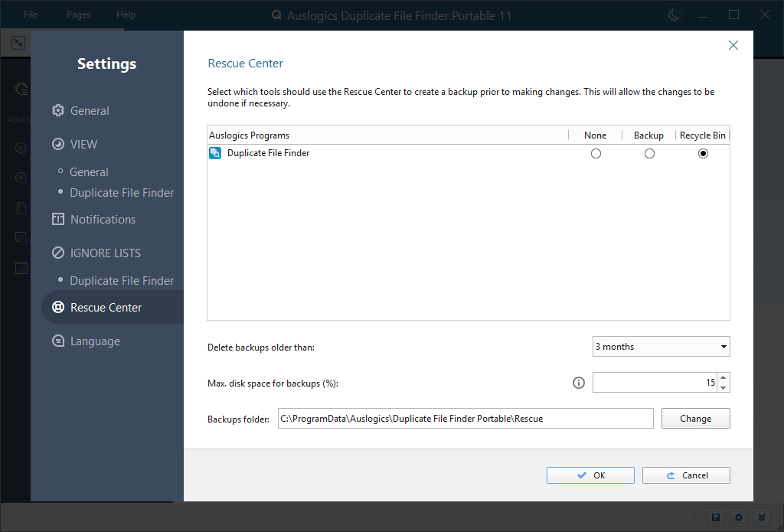Toggle dark mode moon icon in title bar
This screenshot has width=784, height=532.
674,15
